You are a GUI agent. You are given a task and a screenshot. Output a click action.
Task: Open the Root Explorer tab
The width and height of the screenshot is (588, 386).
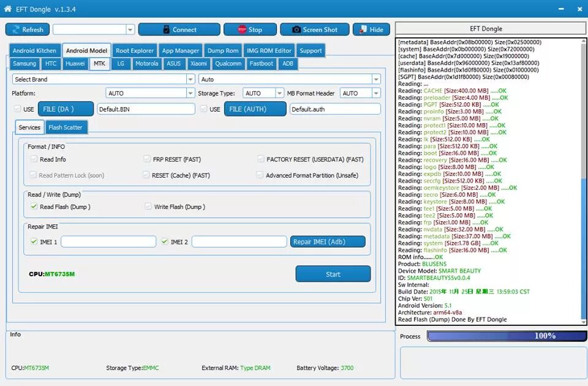point(135,51)
